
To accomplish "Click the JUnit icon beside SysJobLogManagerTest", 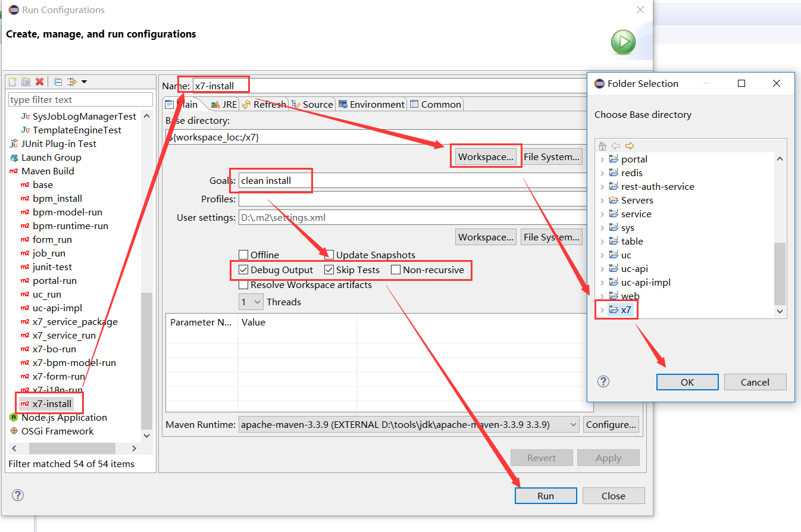I will 25,116.
